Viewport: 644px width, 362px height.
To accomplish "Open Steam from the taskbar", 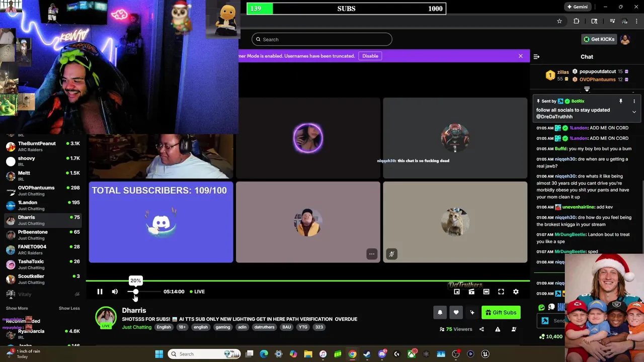I will (367, 354).
